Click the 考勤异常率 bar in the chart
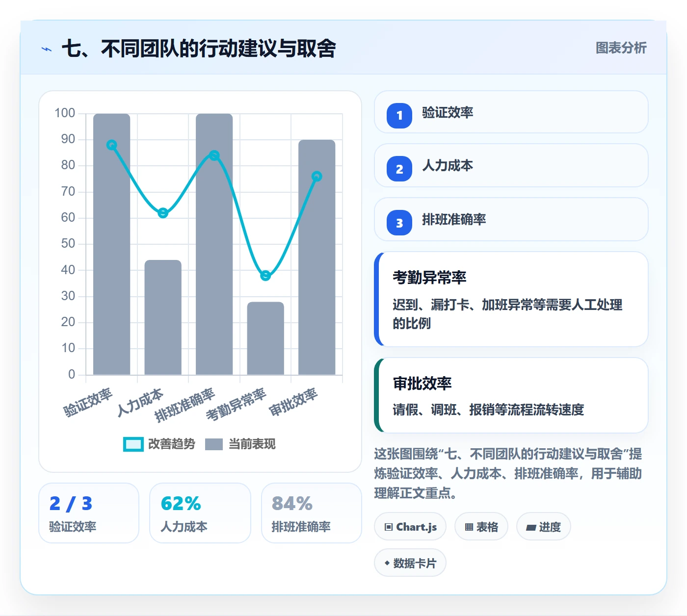This screenshot has height=616, width=687. 265,338
